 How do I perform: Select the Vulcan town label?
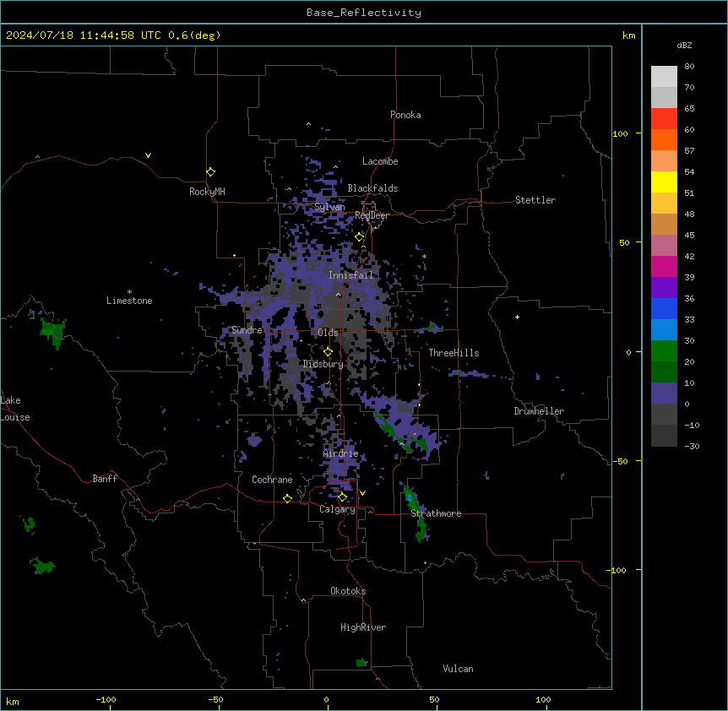pos(458,669)
